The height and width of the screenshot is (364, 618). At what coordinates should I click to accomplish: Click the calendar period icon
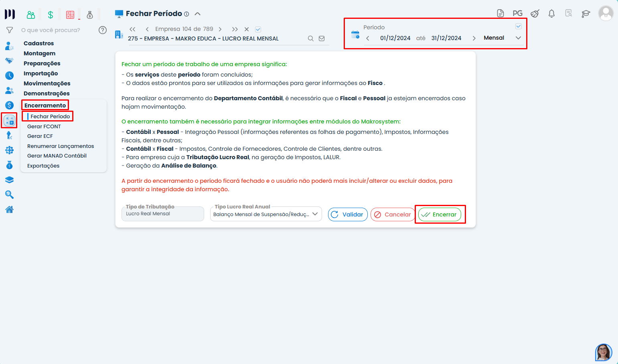pyautogui.click(x=355, y=34)
